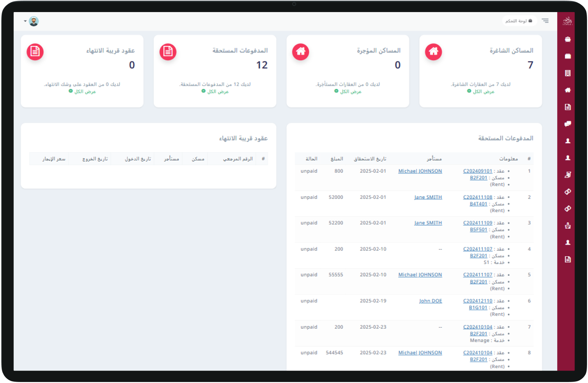Open the briefcase dashboard icon in sidebar
The height and width of the screenshot is (383, 588).
click(x=568, y=39)
